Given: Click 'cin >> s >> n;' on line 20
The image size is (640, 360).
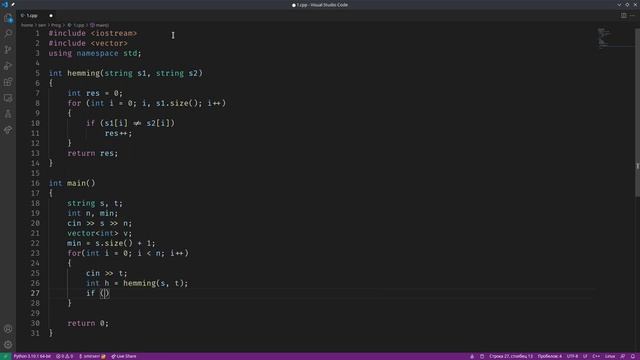Looking at the screenshot, I should (x=100, y=223).
